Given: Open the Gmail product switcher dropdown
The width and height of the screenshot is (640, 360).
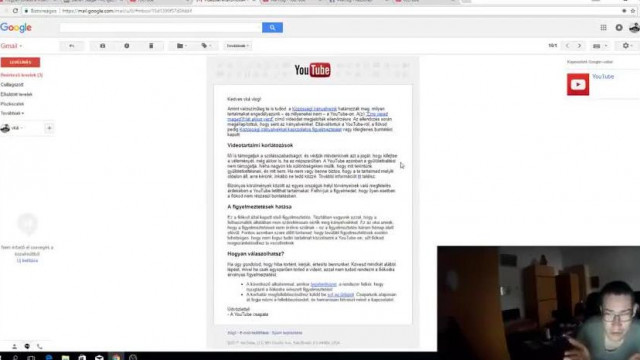Looking at the screenshot, I should (x=11, y=46).
